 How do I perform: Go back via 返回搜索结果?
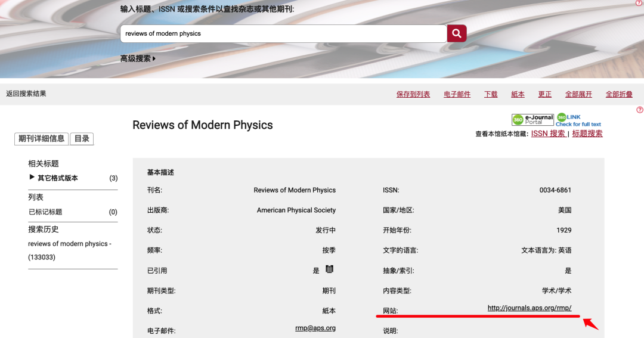tap(26, 94)
